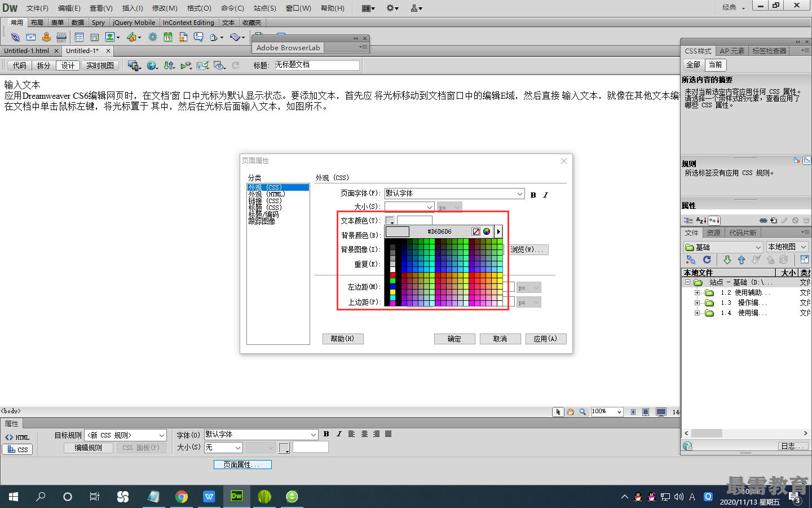Put files with blue up arrow

tap(742, 260)
